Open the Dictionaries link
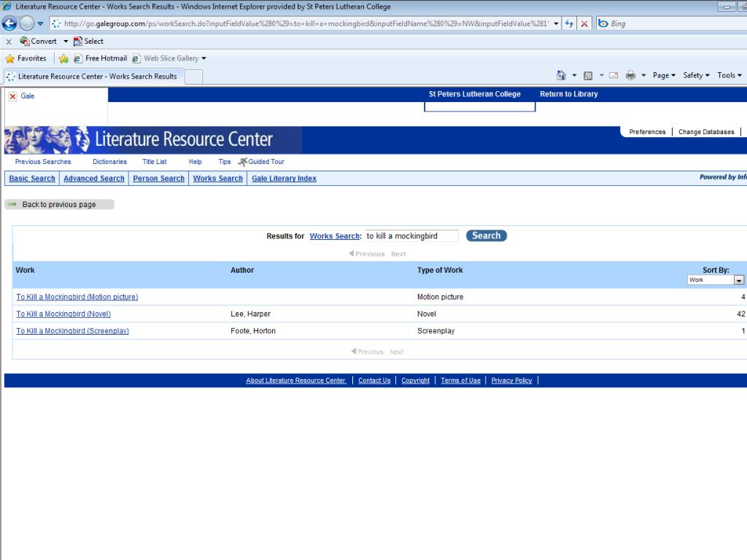 (x=109, y=162)
